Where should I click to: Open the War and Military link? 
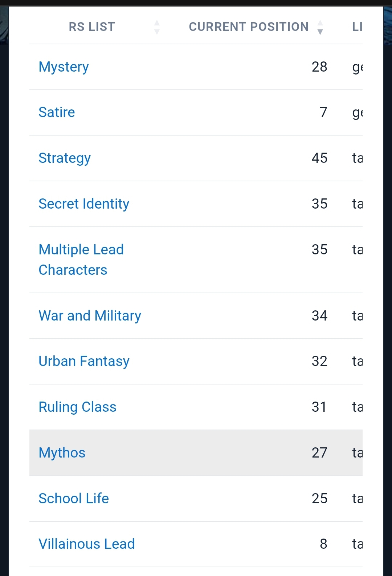90,316
